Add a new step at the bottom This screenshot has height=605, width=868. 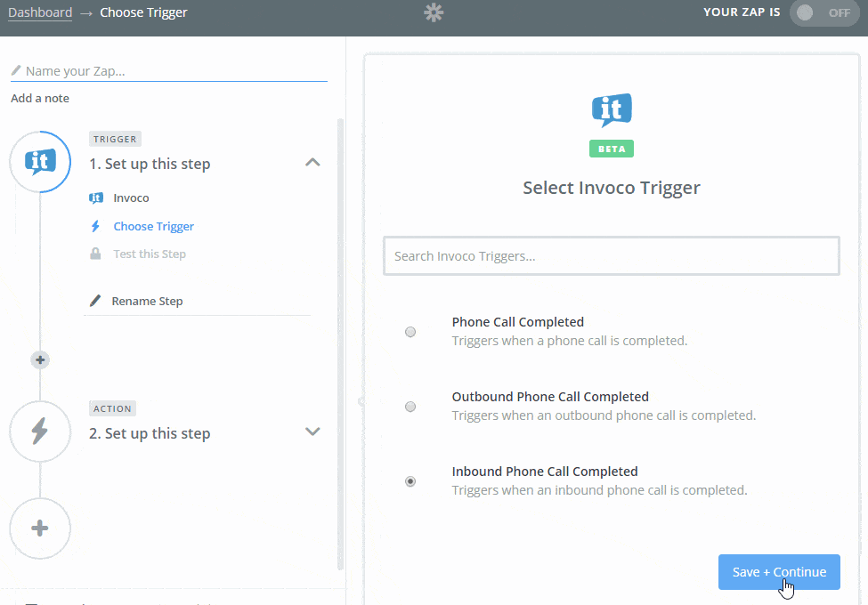(40, 528)
